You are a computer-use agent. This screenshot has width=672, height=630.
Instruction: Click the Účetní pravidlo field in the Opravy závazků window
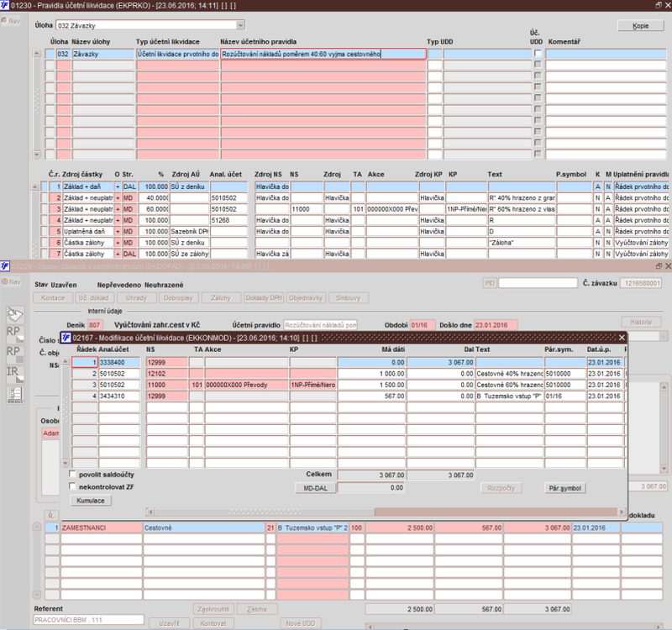[x=320, y=325]
